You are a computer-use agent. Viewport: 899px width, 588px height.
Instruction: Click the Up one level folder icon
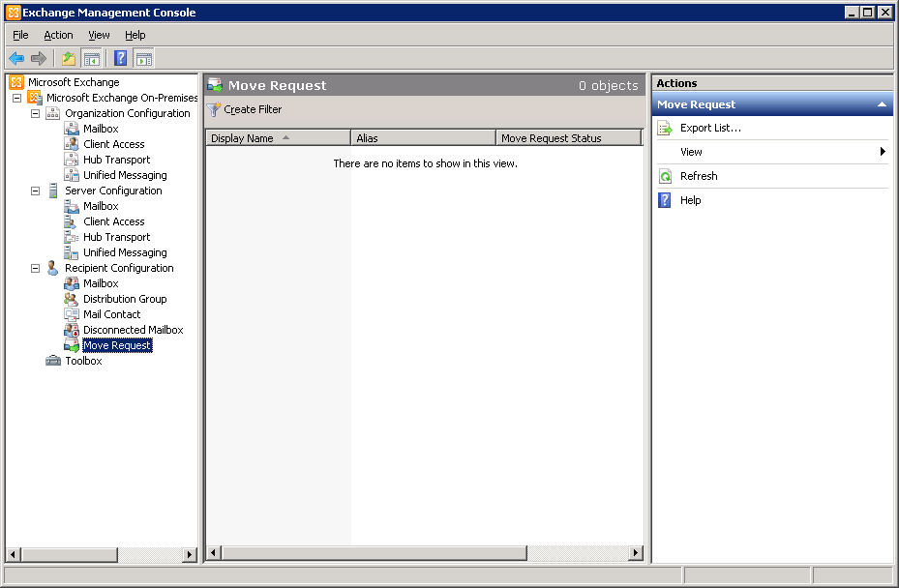[69, 58]
